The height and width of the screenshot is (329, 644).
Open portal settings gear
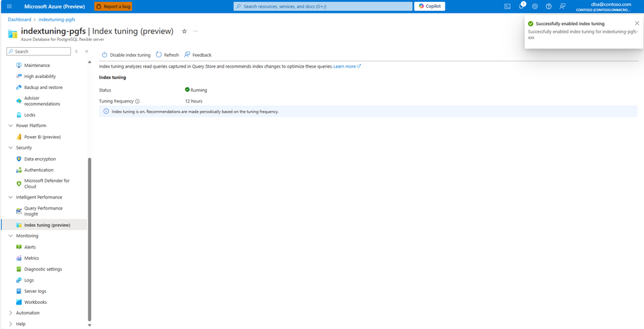click(x=535, y=6)
